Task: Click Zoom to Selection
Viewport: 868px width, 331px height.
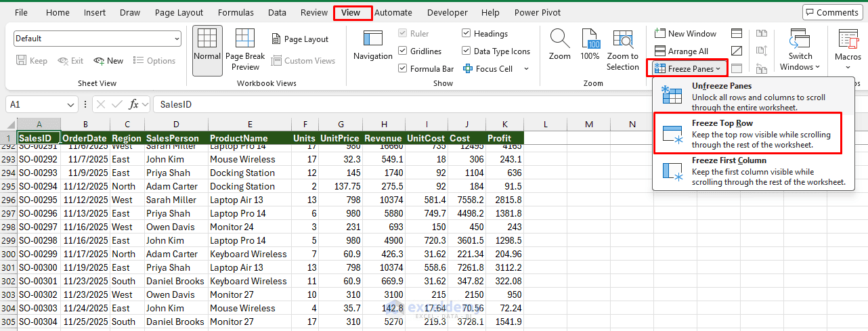Action: click(623, 49)
